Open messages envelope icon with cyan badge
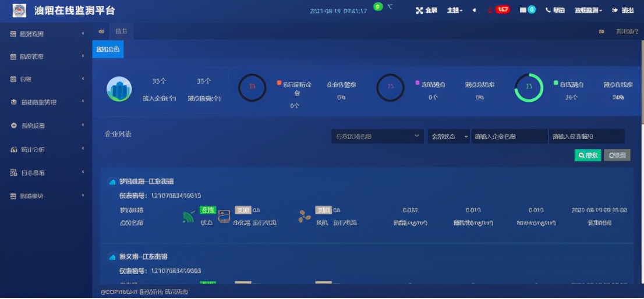 pos(528,10)
